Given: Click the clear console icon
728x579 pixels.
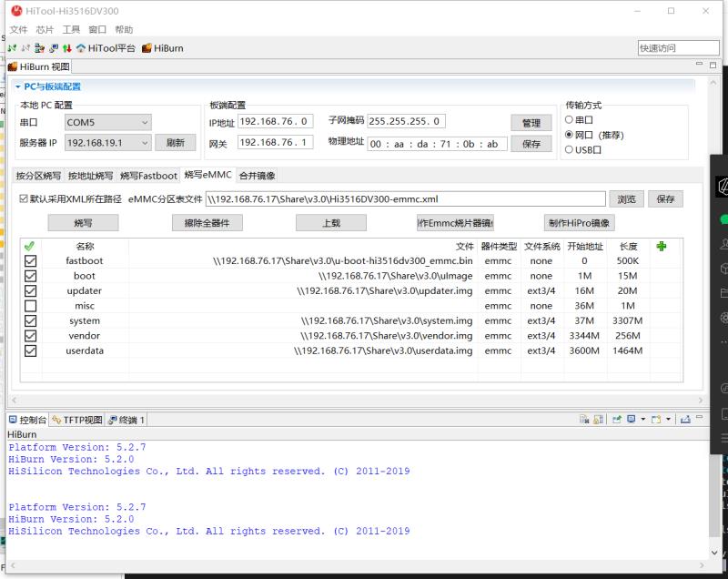Looking at the screenshot, I should (584, 420).
